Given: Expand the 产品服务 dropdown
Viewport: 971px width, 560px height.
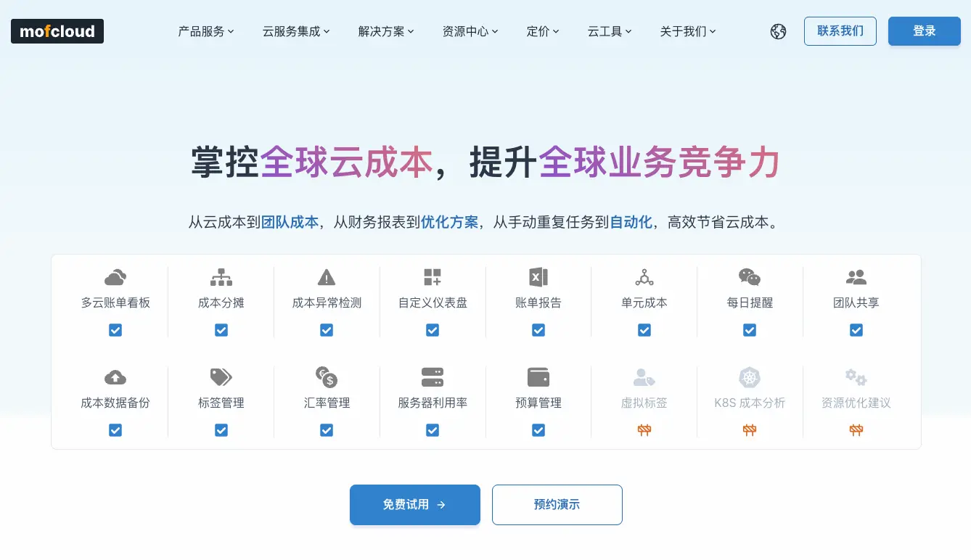Looking at the screenshot, I should 206,31.
